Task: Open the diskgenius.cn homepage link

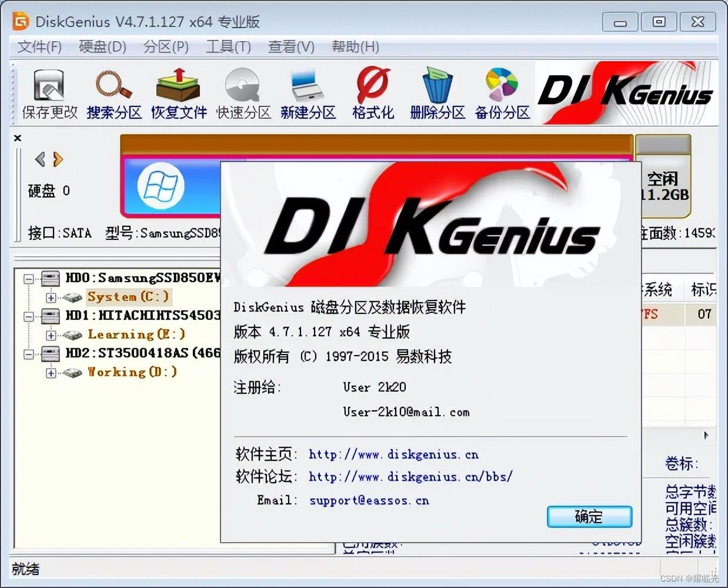Action: (x=393, y=455)
